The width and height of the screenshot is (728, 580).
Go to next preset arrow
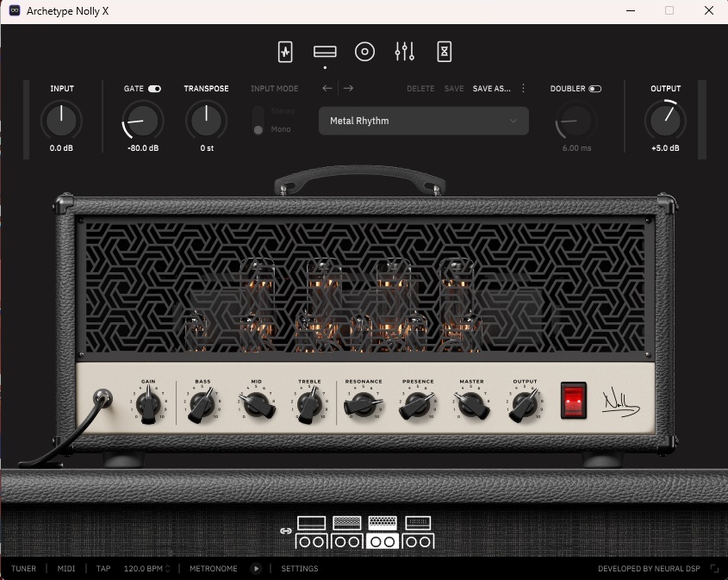349,88
